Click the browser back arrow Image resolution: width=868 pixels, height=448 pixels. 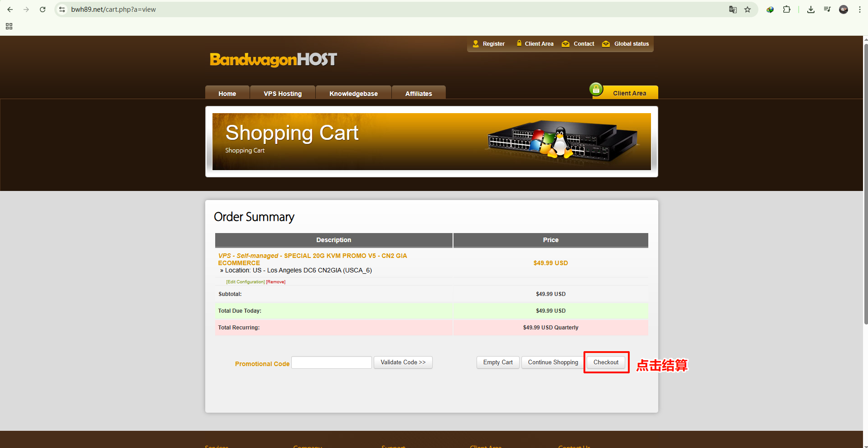click(x=10, y=10)
